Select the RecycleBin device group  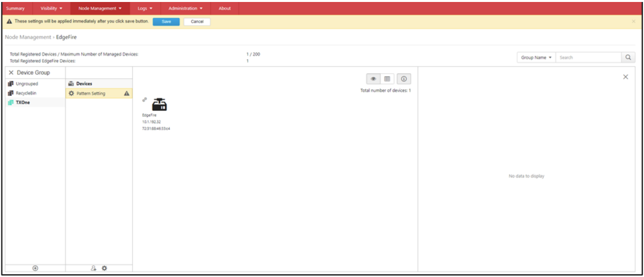coord(35,93)
